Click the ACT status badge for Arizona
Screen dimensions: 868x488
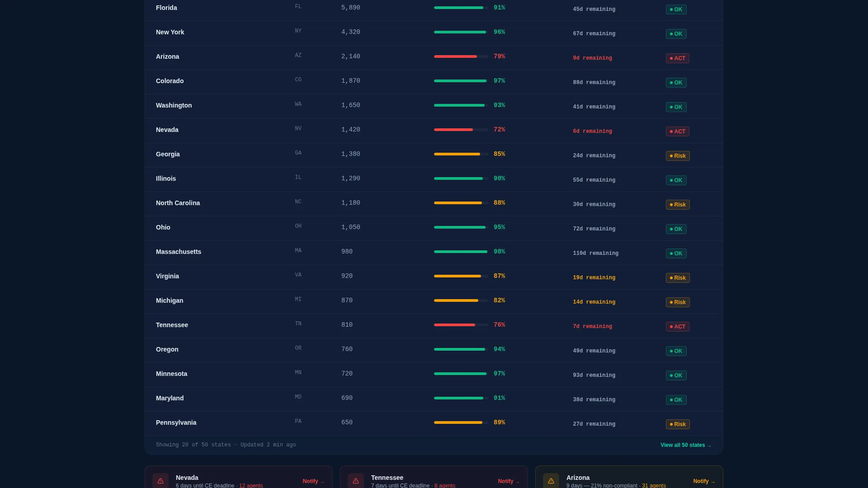tap(677, 58)
